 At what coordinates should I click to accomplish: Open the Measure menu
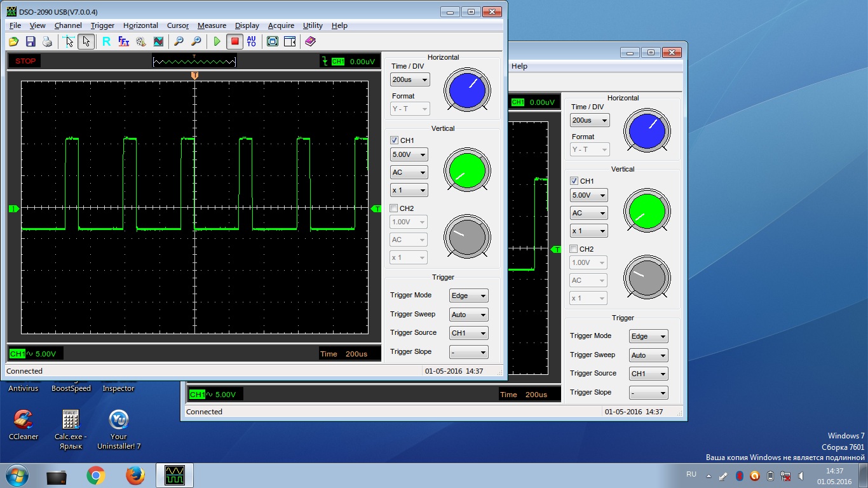[x=212, y=25]
